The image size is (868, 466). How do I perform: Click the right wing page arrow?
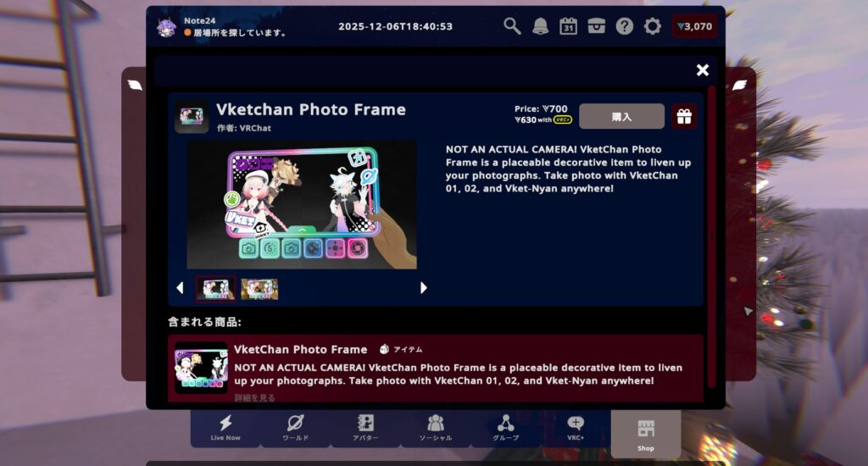point(739,85)
